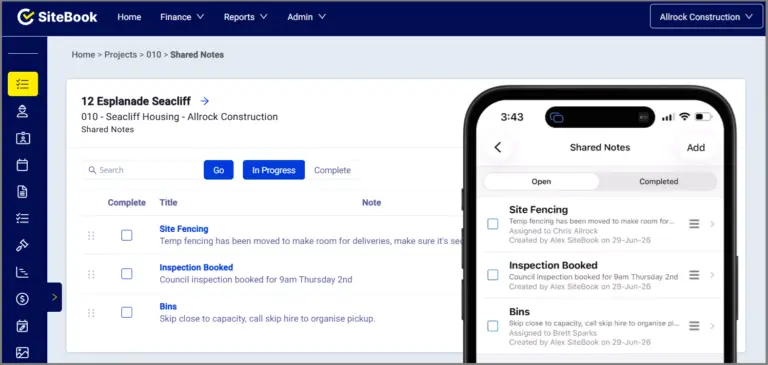
Task: Check the phone Bins checkbox
Action: click(x=493, y=326)
